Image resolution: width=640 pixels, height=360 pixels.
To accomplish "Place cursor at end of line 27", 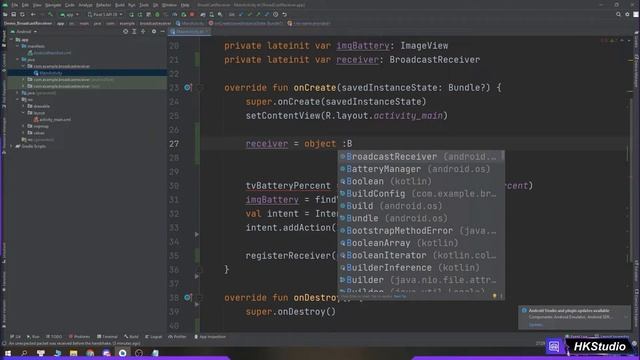I will [353, 144].
